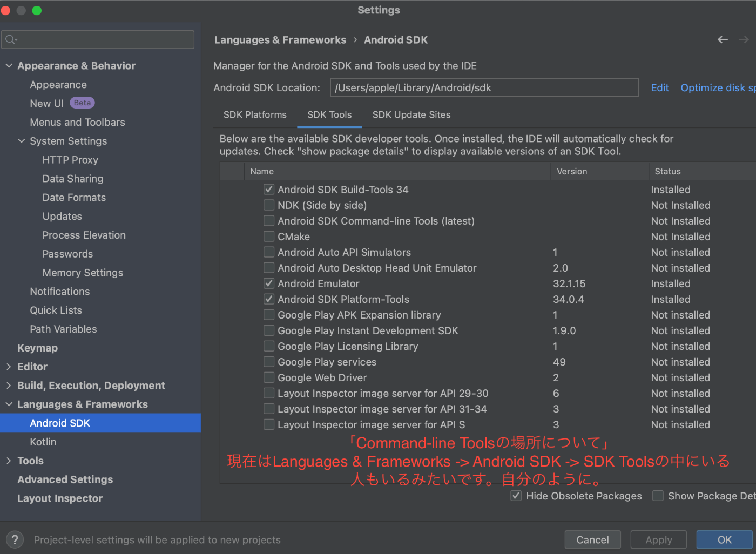Click the Edit SDK location link
The image size is (756, 554).
coord(660,87)
